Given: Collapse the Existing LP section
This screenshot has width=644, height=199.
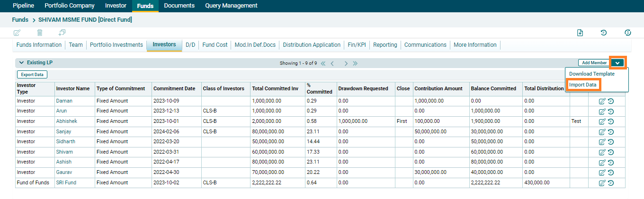Looking at the screenshot, I should point(21,62).
